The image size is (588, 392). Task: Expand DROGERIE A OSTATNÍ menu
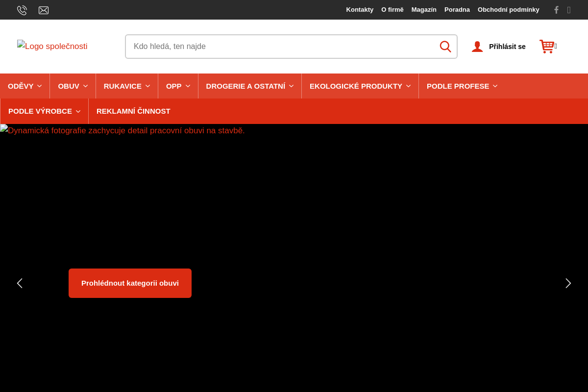[x=250, y=86]
